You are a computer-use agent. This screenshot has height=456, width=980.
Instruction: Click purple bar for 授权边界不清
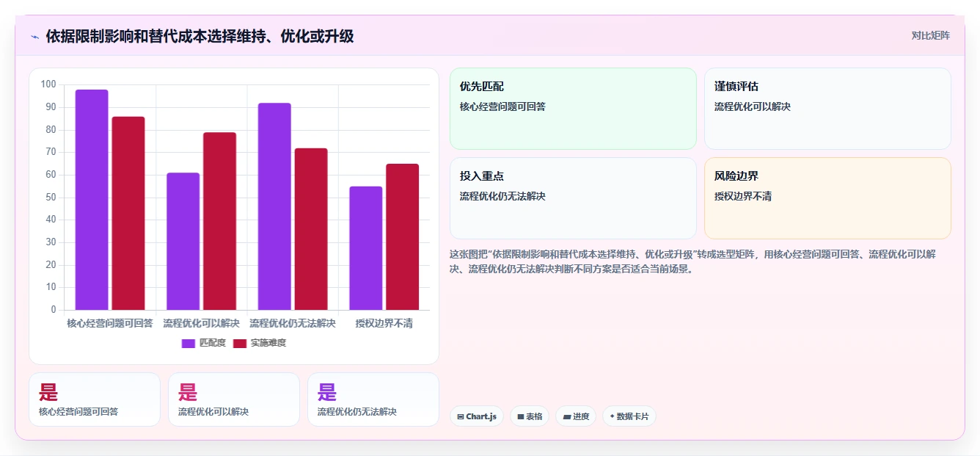coord(365,248)
